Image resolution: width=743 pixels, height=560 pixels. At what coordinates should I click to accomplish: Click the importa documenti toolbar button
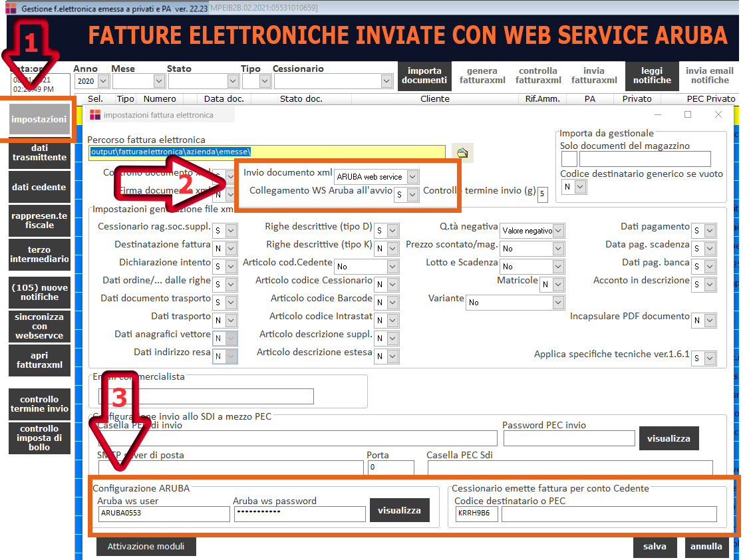[x=424, y=76]
